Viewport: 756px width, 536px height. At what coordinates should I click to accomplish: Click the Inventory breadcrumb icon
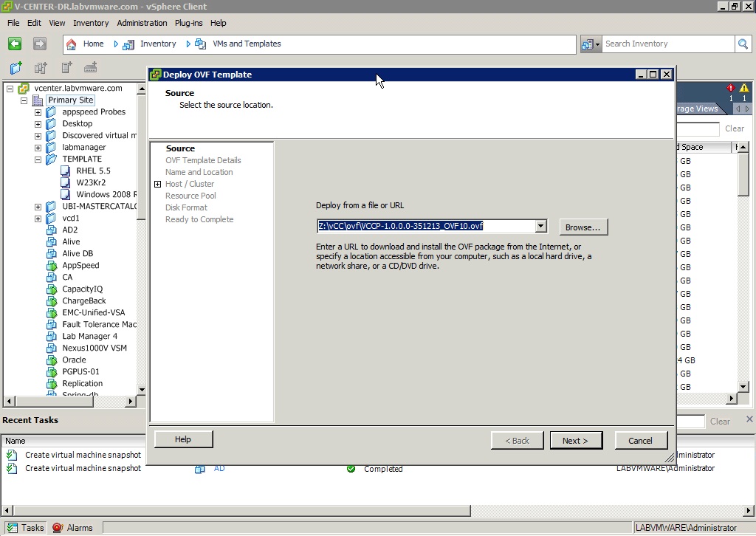[128, 44]
